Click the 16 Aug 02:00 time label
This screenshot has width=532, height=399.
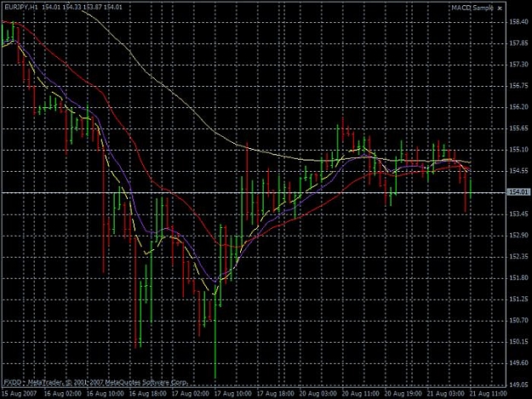(x=63, y=394)
